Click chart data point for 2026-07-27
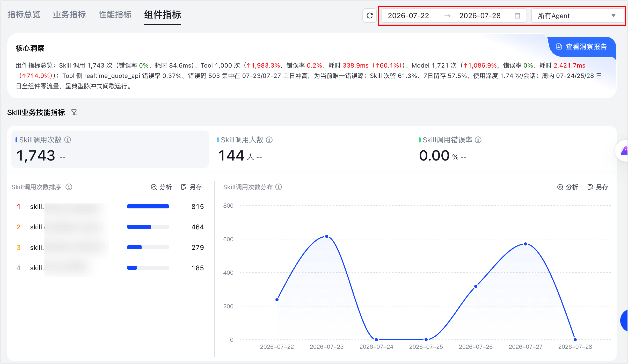Screen dimensions: 628x364 pyautogui.click(x=525, y=244)
